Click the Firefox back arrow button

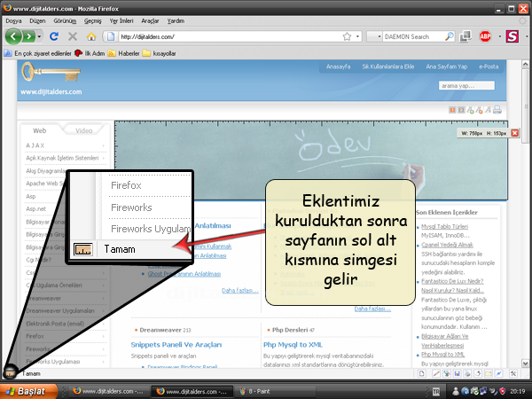(15, 37)
